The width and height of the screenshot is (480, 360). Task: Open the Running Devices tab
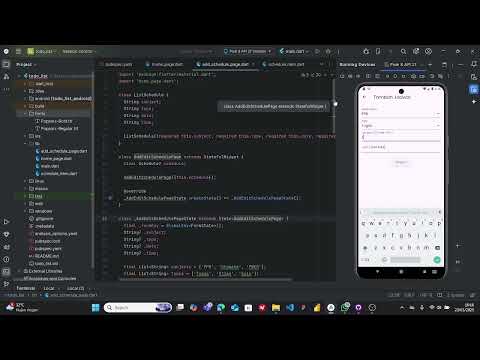[x=357, y=64]
